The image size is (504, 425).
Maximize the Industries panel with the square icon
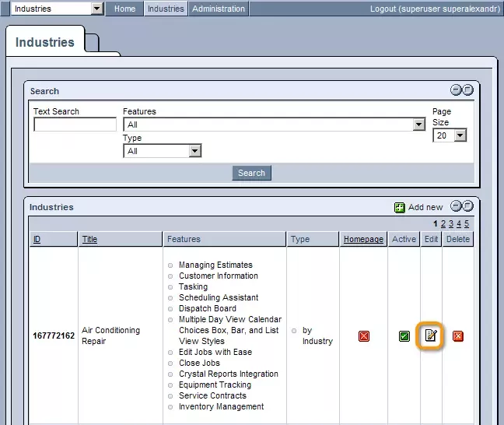click(467, 206)
